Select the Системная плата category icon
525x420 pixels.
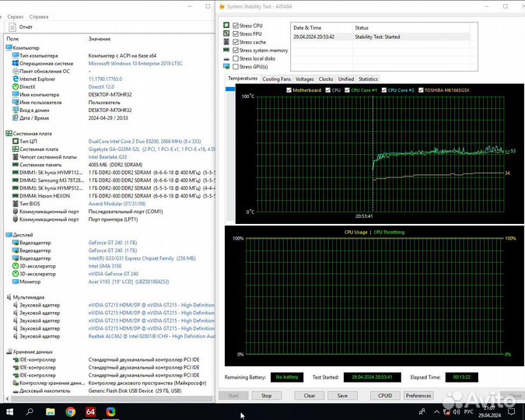pos(9,134)
